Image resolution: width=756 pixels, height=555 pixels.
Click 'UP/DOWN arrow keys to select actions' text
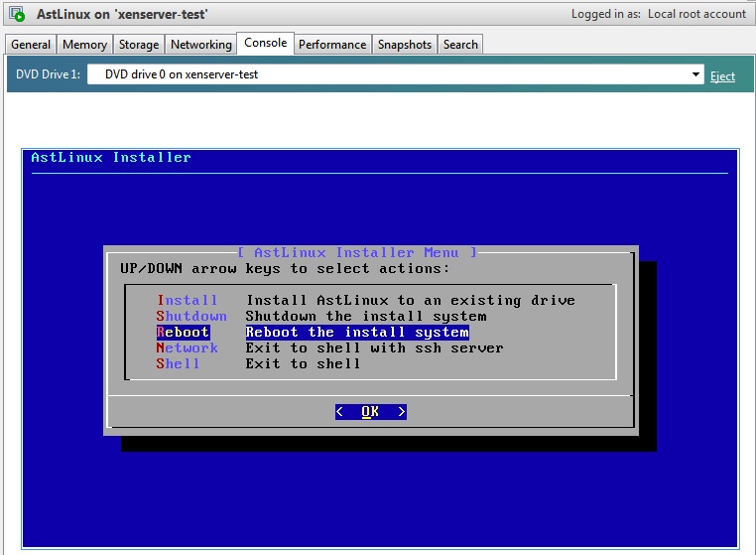coord(285,268)
